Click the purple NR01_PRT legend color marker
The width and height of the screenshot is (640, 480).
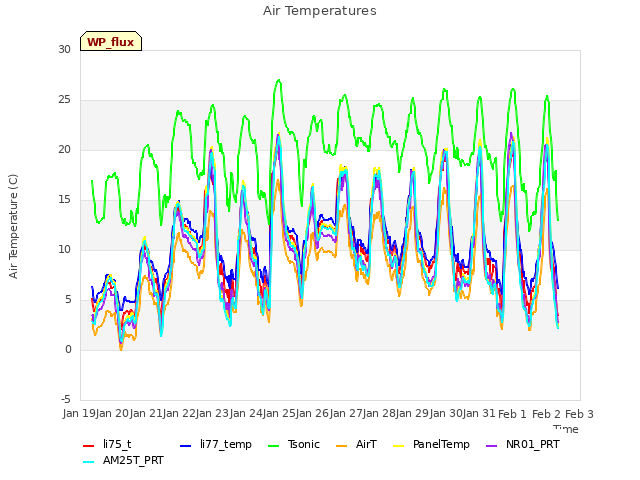tap(491, 446)
